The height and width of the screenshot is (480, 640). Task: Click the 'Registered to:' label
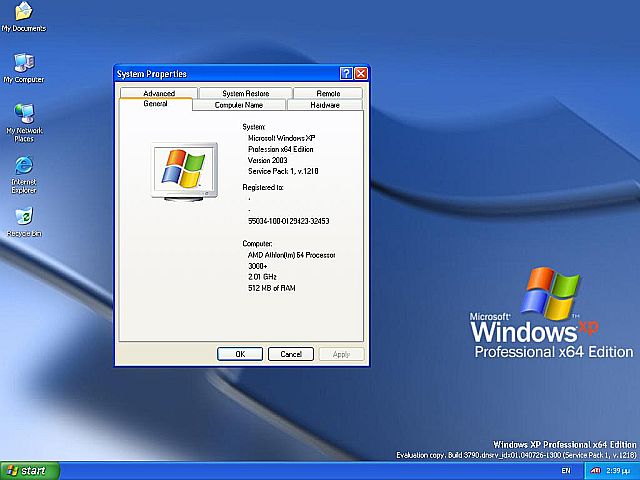(x=263, y=187)
